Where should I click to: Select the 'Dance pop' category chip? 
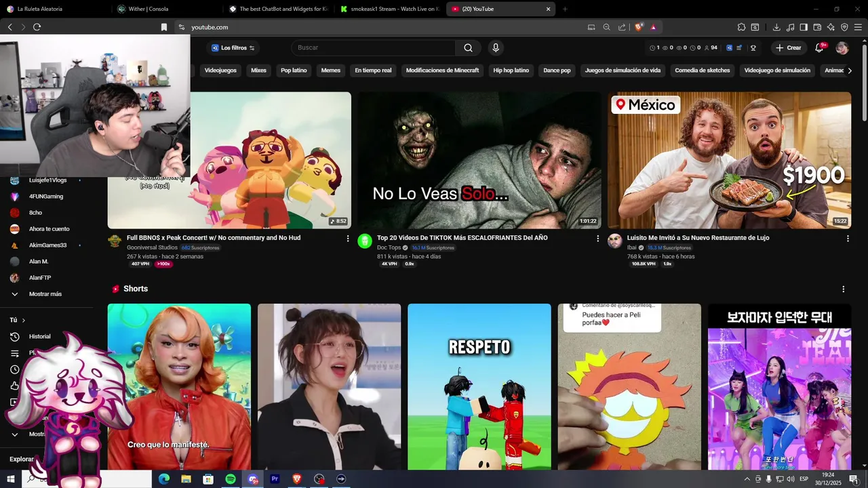click(557, 70)
